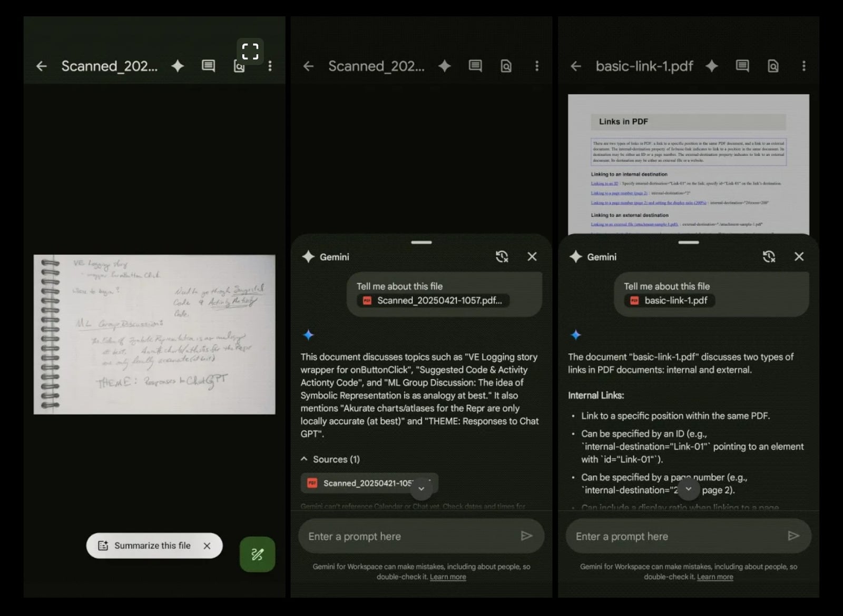Send the prompt in basic-link-1.pdf Gemini chat
Viewport: 843px width, 616px height.
point(793,536)
